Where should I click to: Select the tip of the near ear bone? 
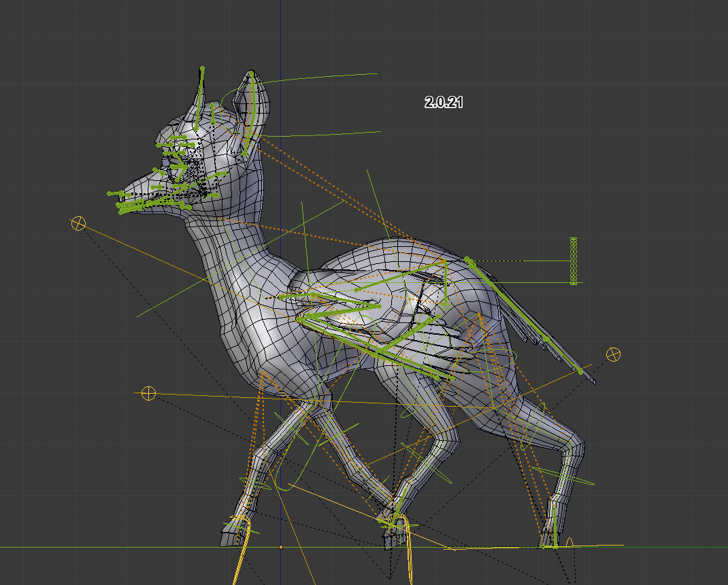coord(252,73)
